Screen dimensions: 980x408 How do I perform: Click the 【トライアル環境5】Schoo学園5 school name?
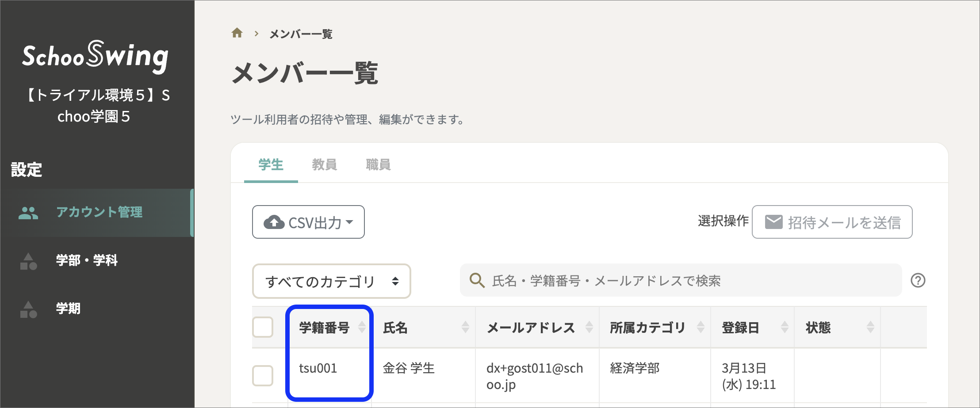coord(96,106)
